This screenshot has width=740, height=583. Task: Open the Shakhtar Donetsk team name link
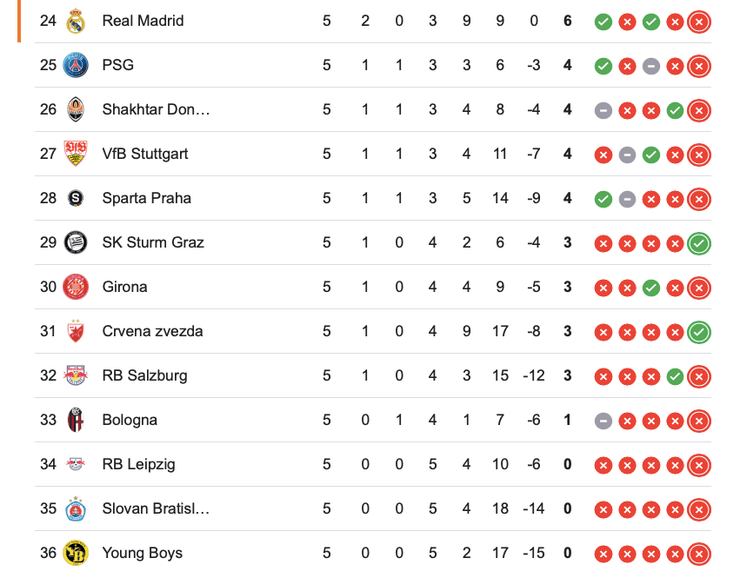click(x=155, y=110)
